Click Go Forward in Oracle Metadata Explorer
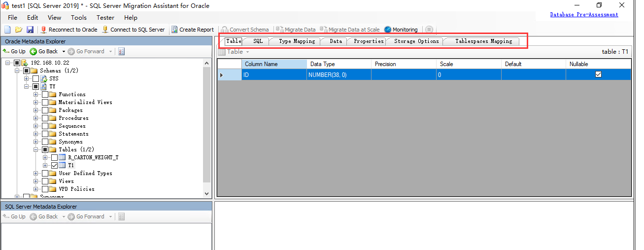 86,51
